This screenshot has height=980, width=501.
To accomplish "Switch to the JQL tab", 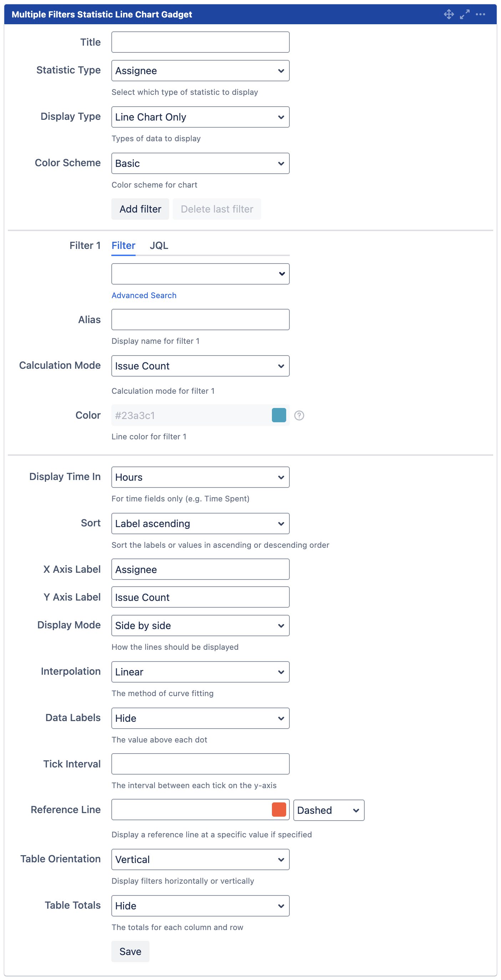I will [x=159, y=246].
